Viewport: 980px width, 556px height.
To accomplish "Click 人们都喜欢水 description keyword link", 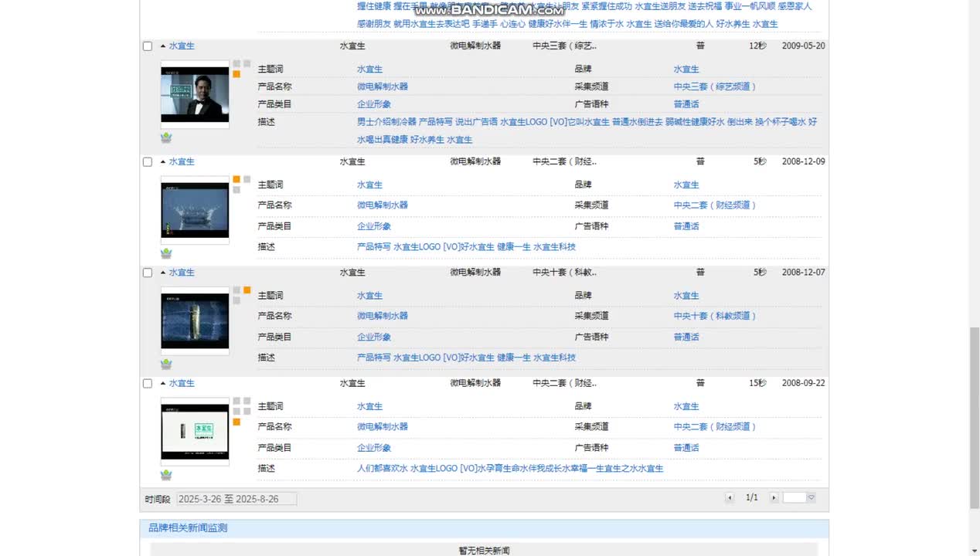I will pos(383,469).
